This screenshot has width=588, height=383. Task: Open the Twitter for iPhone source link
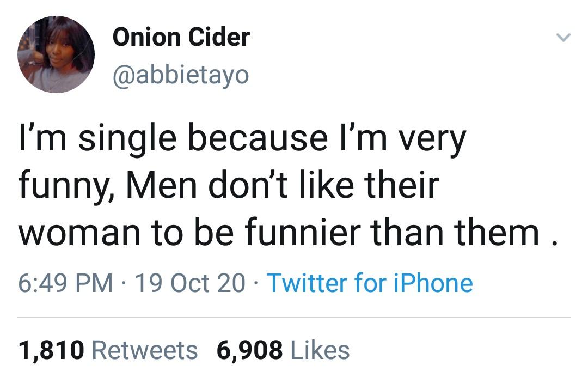click(370, 283)
